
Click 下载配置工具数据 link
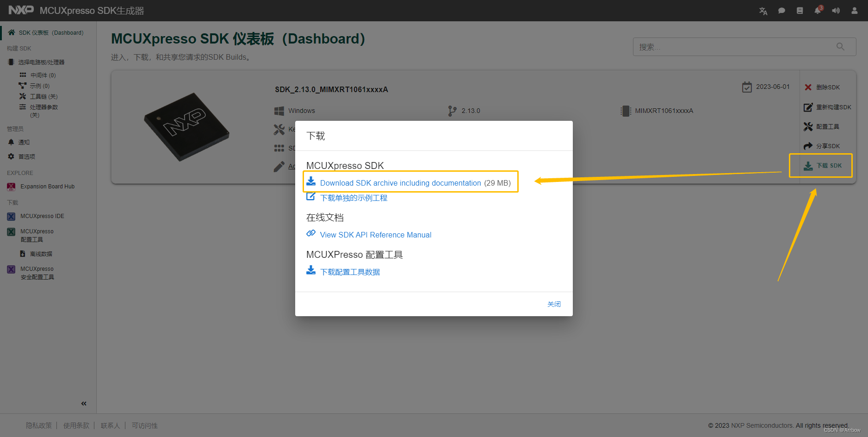(350, 272)
